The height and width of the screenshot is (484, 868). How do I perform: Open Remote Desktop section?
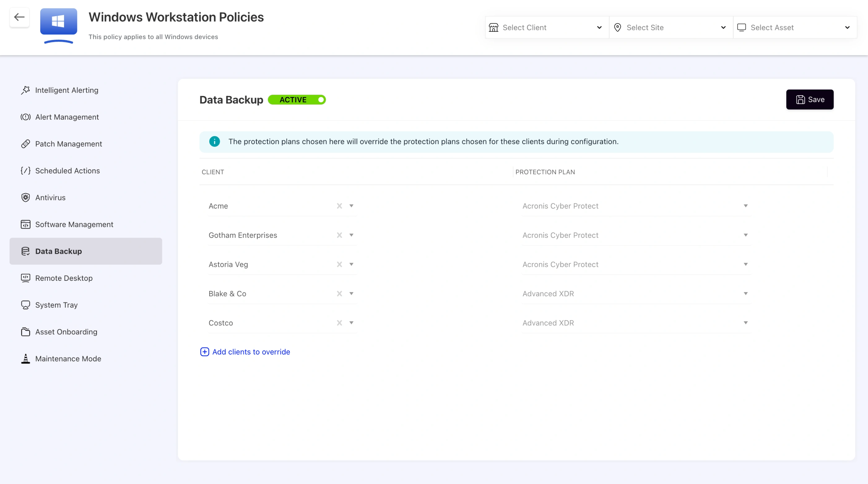coord(86,278)
